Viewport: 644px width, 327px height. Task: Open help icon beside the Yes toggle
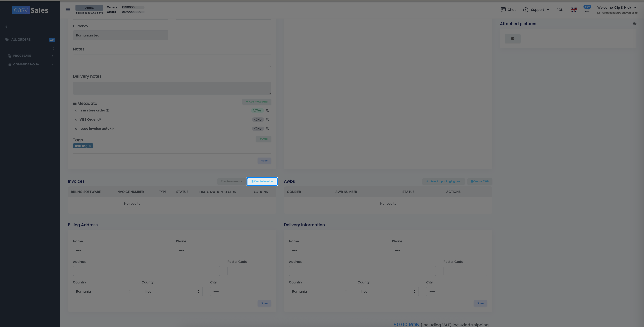pos(267,110)
